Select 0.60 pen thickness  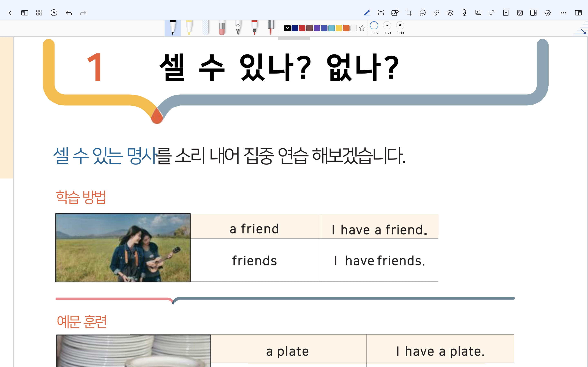click(x=387, y=25)
